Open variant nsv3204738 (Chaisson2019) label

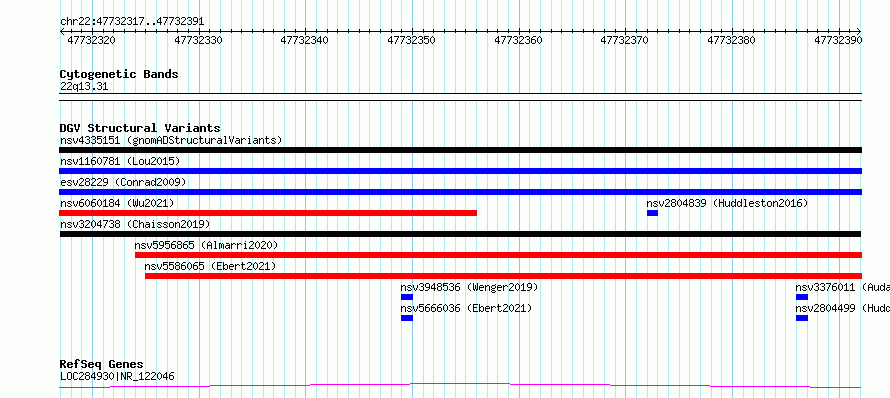(x=135, y=224)
